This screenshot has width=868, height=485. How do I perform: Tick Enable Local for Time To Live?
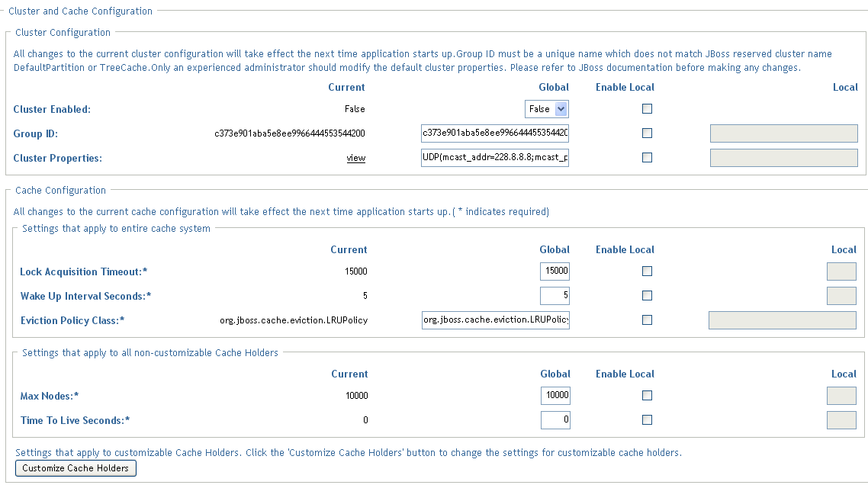point(647,420)
